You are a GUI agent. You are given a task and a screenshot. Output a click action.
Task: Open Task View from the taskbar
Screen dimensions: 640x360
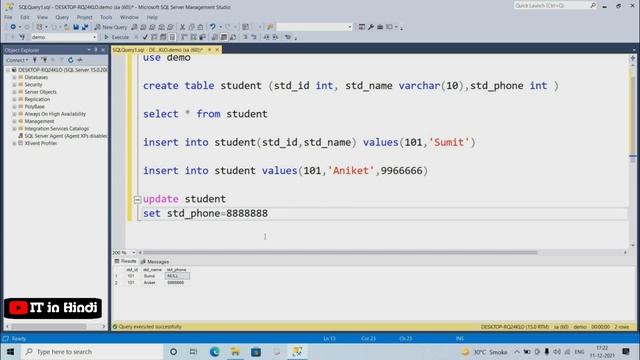pos(193,351)
